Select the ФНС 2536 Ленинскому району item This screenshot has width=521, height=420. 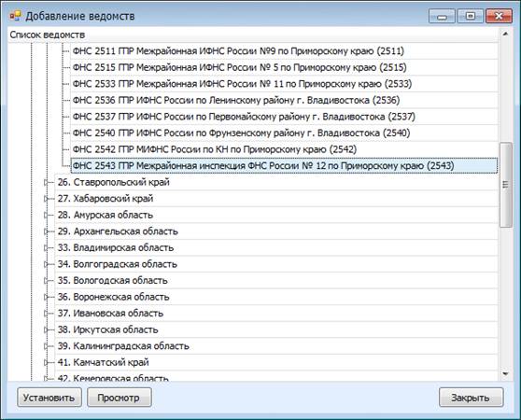tap(236, 100)
